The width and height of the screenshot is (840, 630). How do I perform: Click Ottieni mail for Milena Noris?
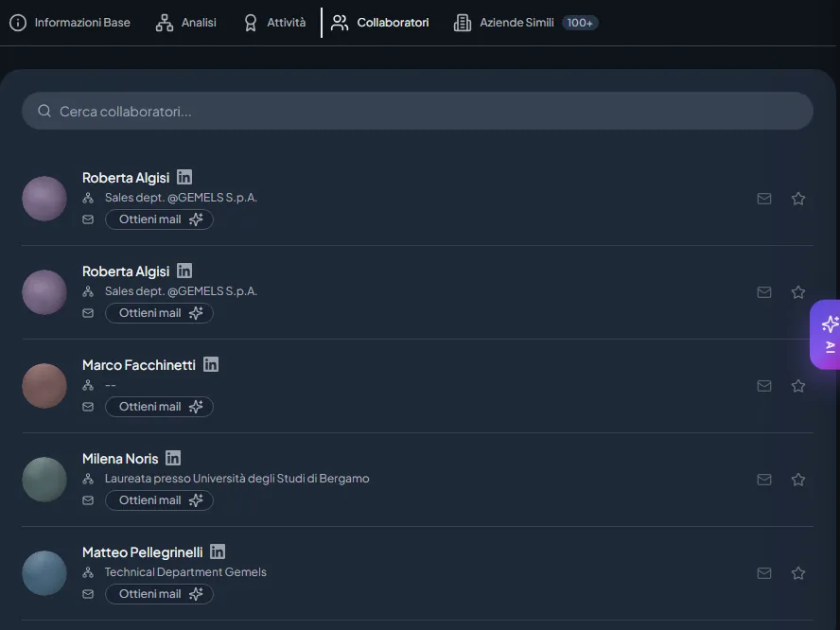[x=159, y=500]
